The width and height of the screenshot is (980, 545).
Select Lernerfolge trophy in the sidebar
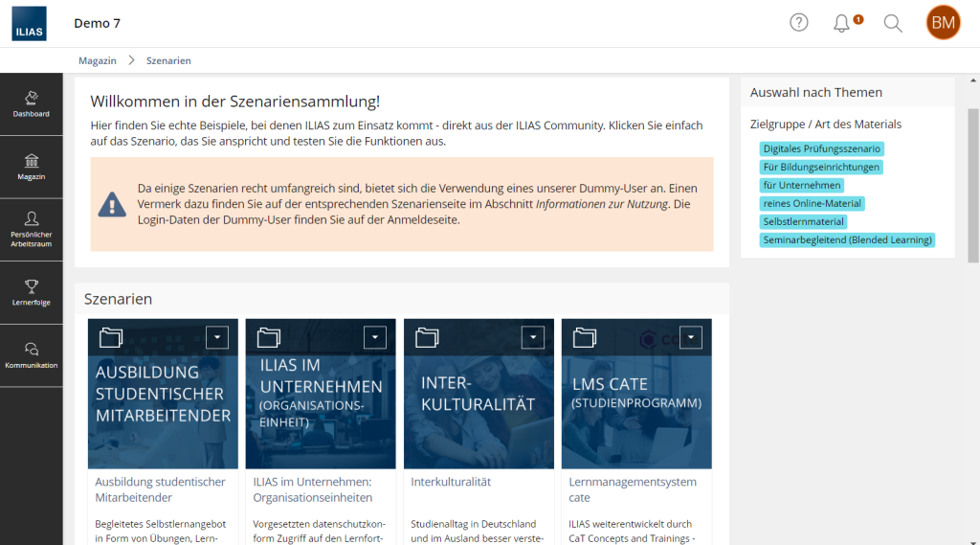point(31,292)
